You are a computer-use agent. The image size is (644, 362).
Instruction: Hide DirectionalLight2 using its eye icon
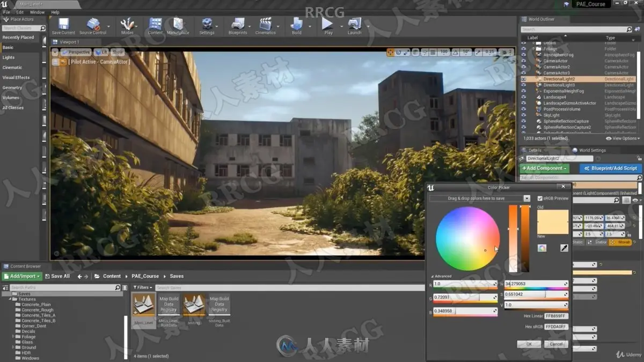524,79
